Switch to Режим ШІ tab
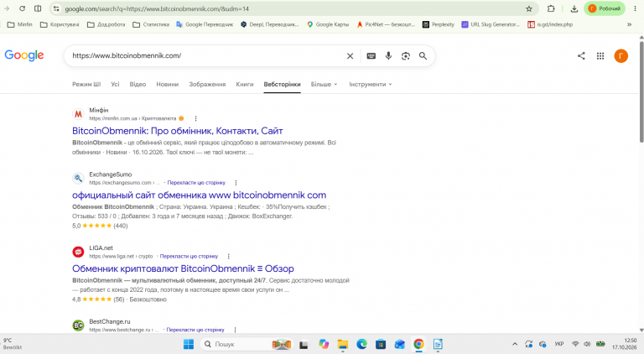 click(86, 84)
